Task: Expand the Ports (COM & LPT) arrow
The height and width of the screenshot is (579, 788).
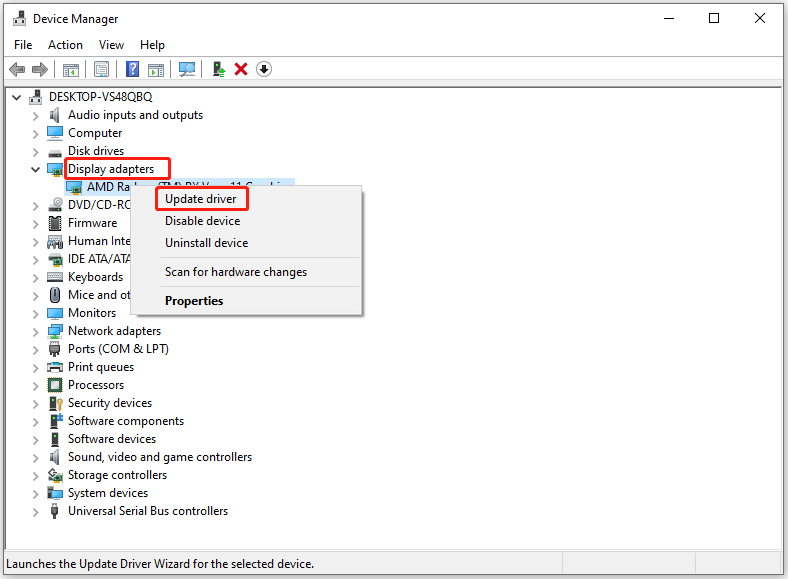Action: coord(35,350)
